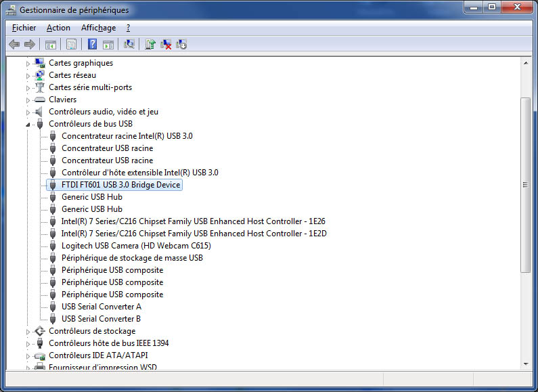Select Cartes graphiques label
The height and width of the screenshot is (392, 538).
(81, 63)
